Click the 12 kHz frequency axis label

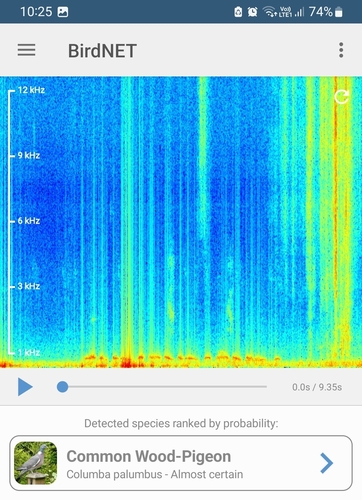point(31,90)
